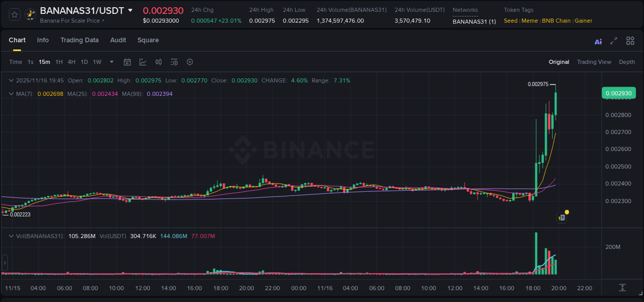Switch to the Depth view
644x302 pixels.
(x=627, y=62)
